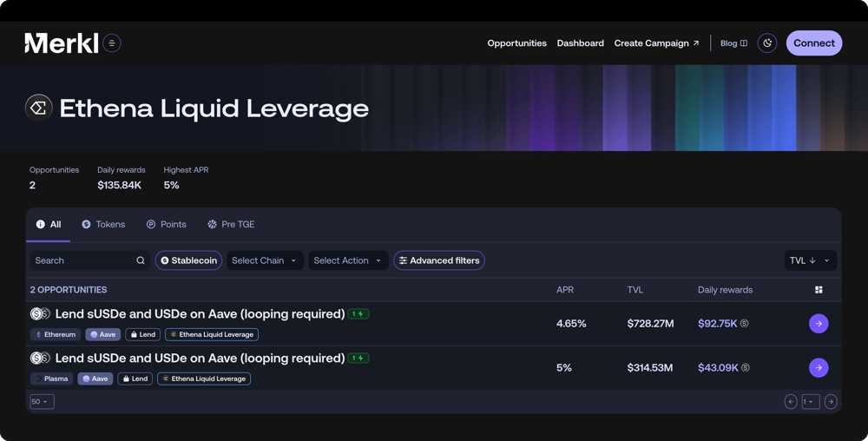Click the Aave tag in Plasma row
868x441 pixels.
(95, 379)
